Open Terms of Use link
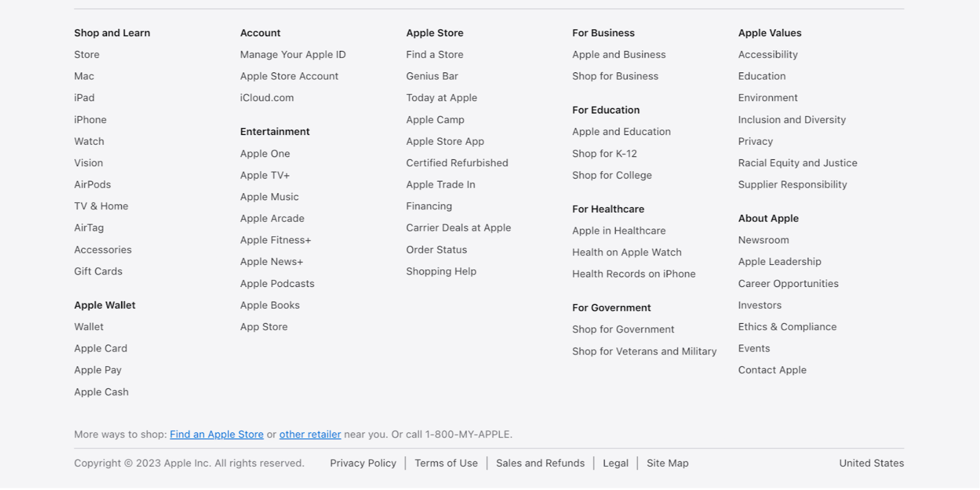Viewport: 980px width, 490px height. pos(446,463)
